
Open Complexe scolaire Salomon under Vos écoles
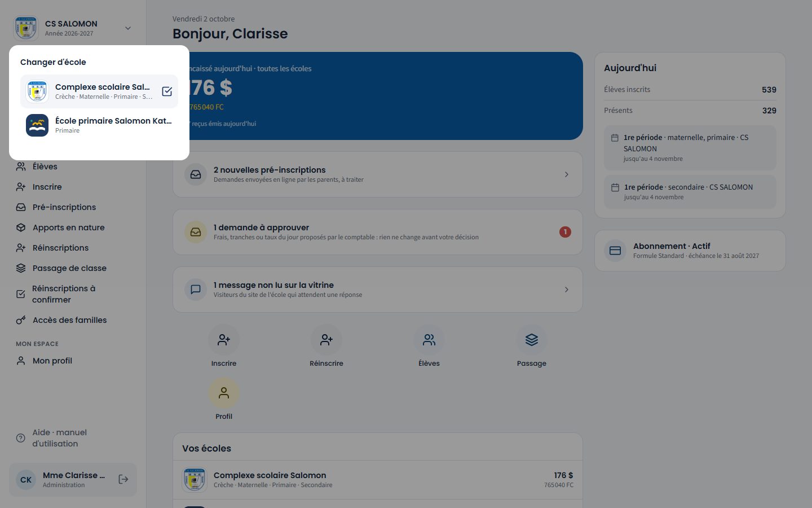click(x=378, y=480)
